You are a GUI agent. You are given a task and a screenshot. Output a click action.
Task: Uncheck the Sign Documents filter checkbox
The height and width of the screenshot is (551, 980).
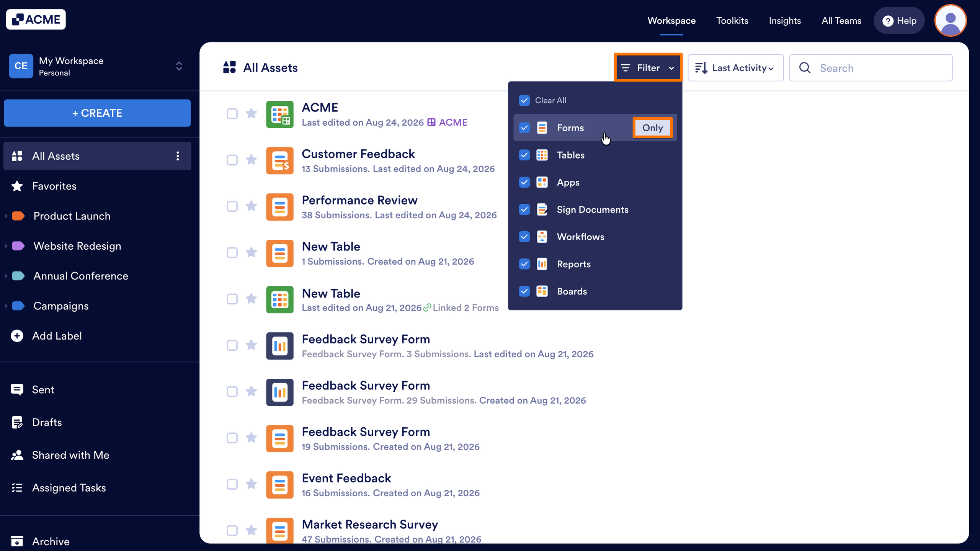[x=524, y=209]
